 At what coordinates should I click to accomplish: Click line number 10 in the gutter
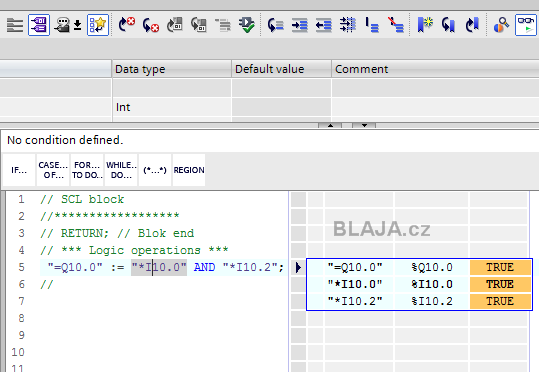pos(18,352)
